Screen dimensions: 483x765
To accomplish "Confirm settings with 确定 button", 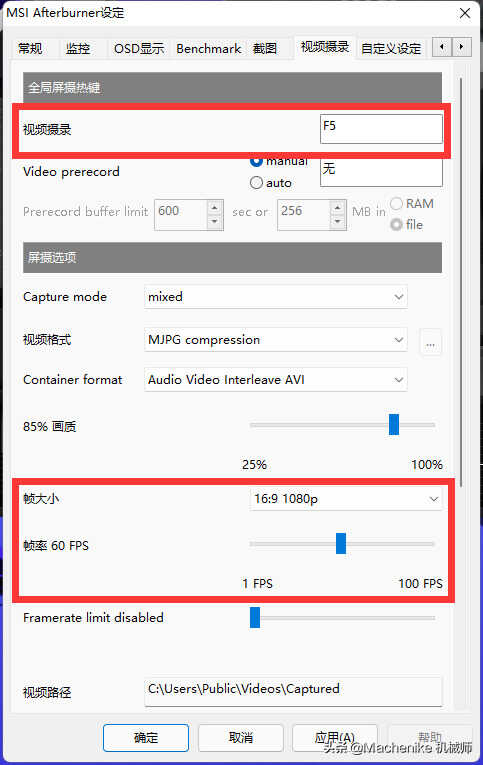I will click(146, 738).
